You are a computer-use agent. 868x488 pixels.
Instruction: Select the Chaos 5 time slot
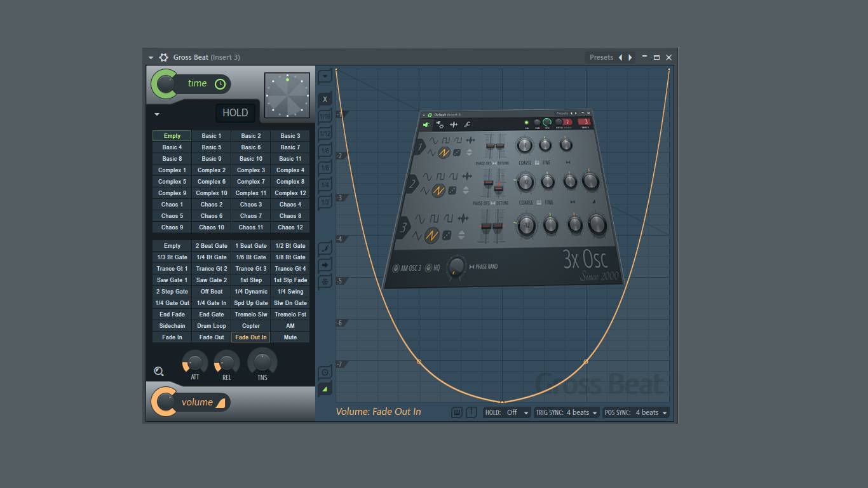172,216
